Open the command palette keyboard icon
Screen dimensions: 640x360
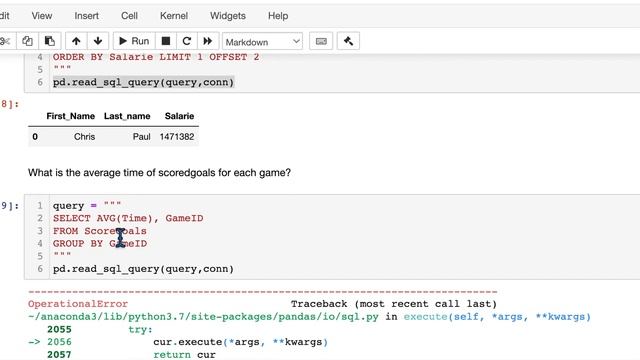(x=321, y=41)
